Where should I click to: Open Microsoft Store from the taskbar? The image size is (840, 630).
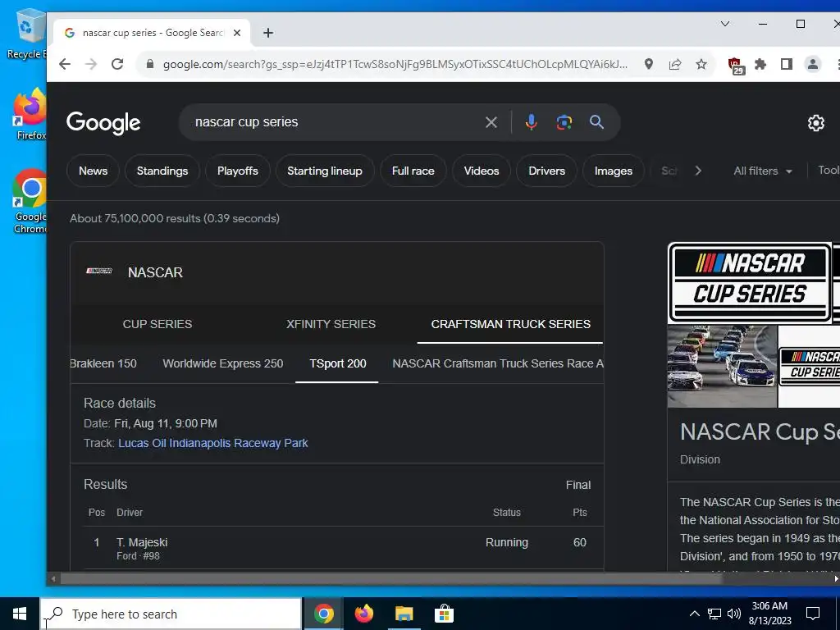tap(444, 614)
